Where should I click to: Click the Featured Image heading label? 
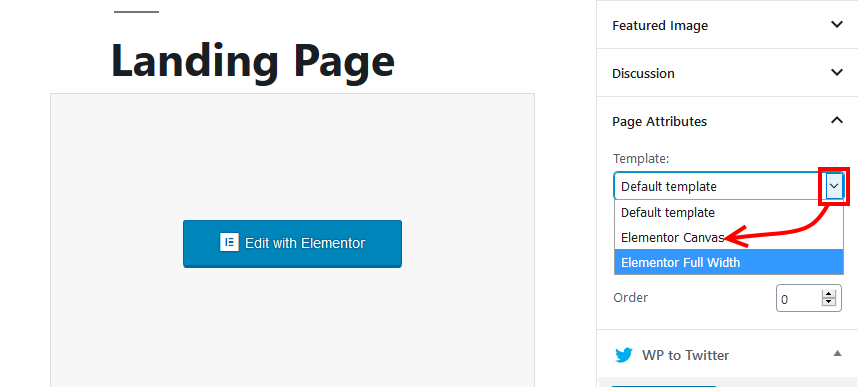[660, 26]
